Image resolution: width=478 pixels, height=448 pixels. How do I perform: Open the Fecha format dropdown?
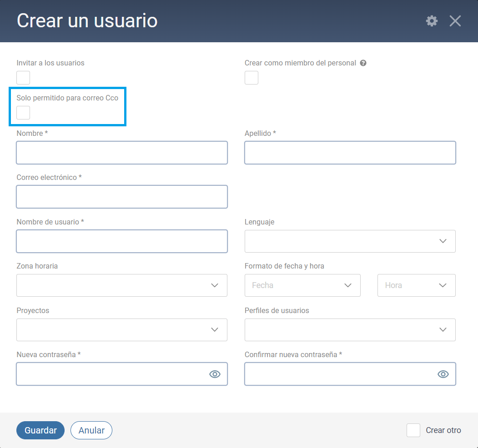(x=302, y=285)
